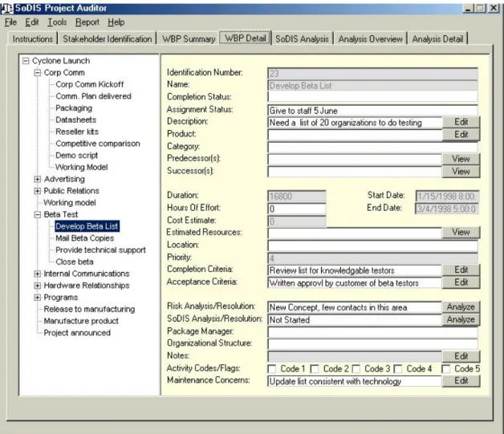Viewport: 504px width, 434px height.
Task: Select Corp Comm Kickoff tree item
Action: tap(89, 84)
